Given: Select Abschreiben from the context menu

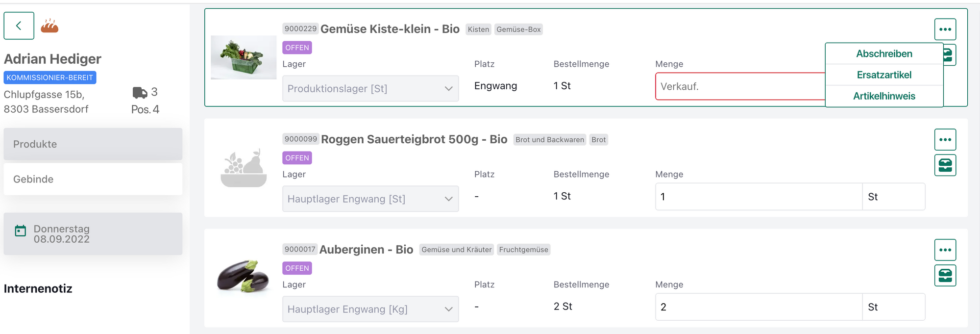Looking at the screenshot, I should point(884,54).
